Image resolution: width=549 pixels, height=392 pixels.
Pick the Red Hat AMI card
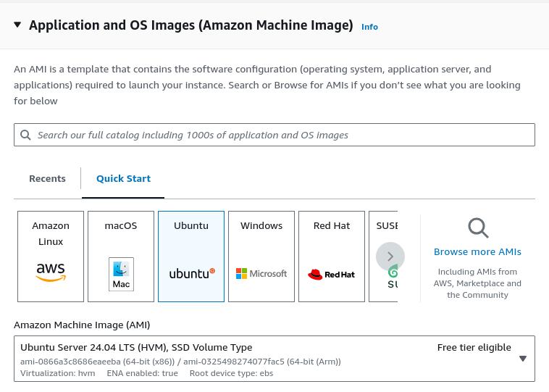(332, 257)
